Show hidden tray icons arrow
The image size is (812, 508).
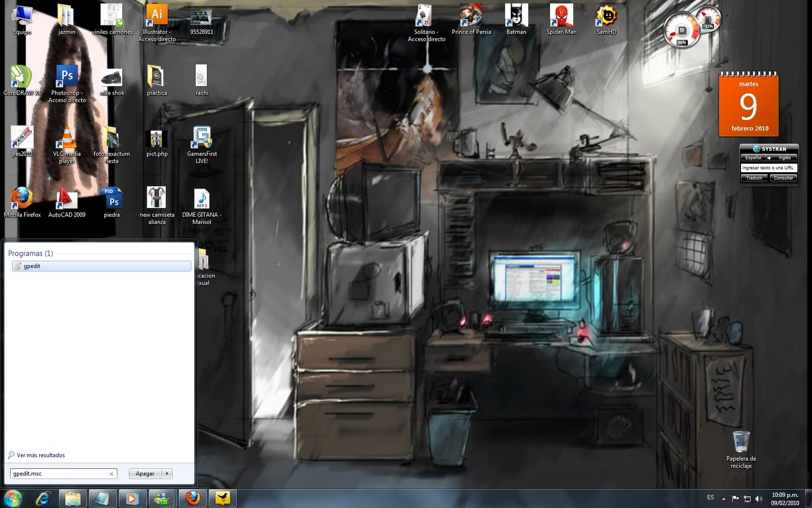pos(724,499)
